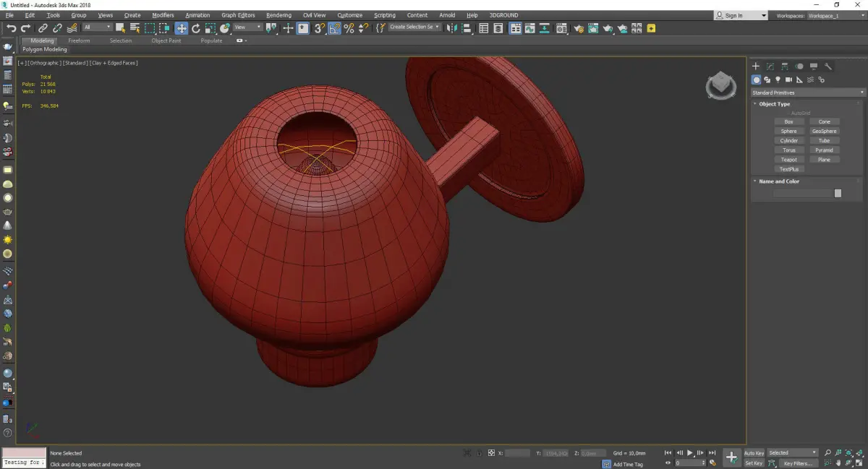
Task: Open the Modify tab in command panel
Action: 770,66
